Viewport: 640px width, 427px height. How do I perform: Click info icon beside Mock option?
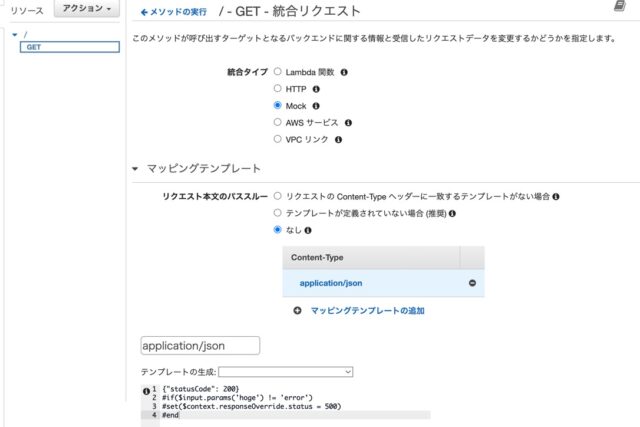click(x=316, y=106)
